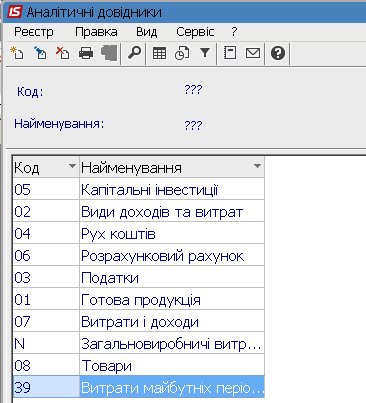Click the envelope mail icon
The image size is (366, 403).
(253, 53)
